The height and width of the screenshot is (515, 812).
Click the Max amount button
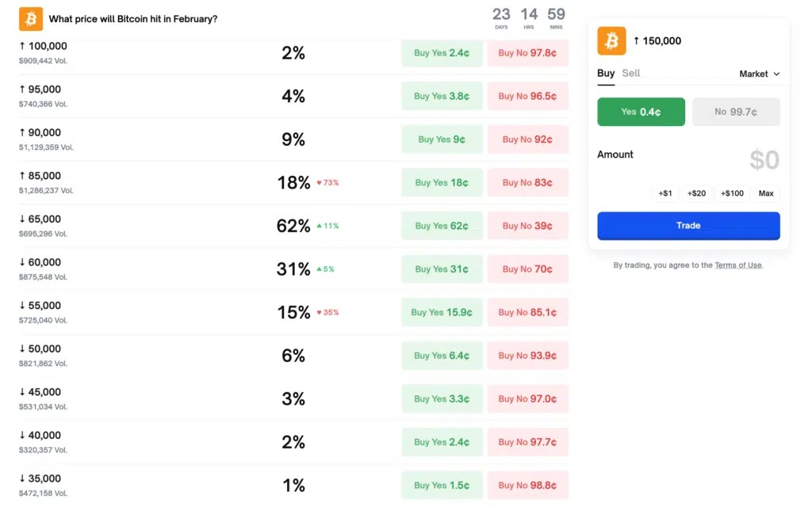tap(765, 193)
